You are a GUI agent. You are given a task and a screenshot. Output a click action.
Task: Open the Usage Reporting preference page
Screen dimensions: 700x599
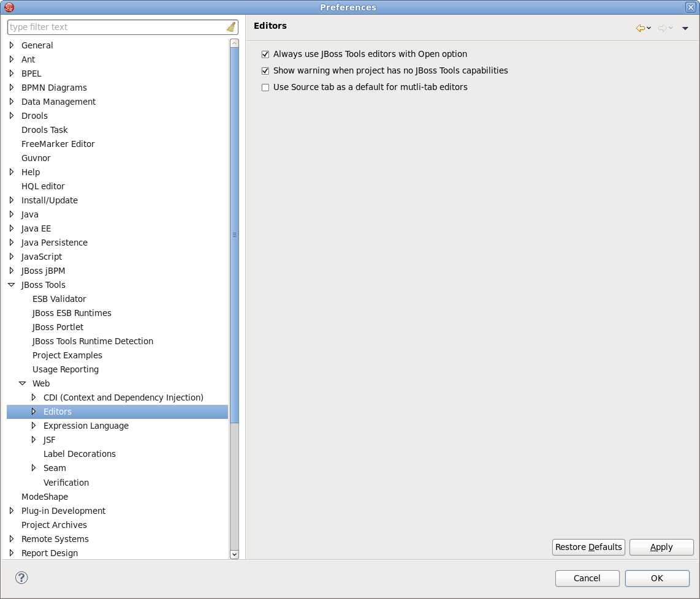65,369
